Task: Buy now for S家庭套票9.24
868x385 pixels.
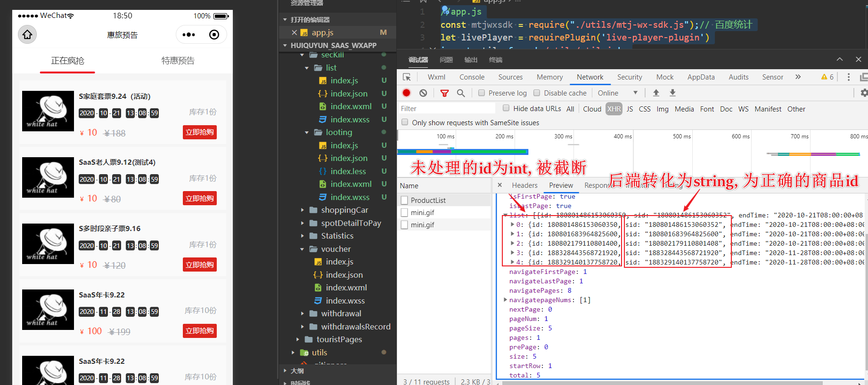Action: click(200, 132)
